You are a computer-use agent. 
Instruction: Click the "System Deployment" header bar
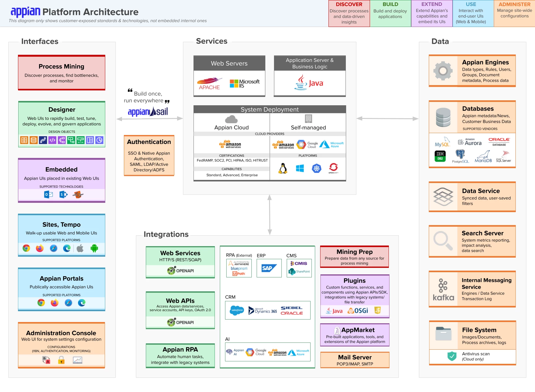pos(270,109)
